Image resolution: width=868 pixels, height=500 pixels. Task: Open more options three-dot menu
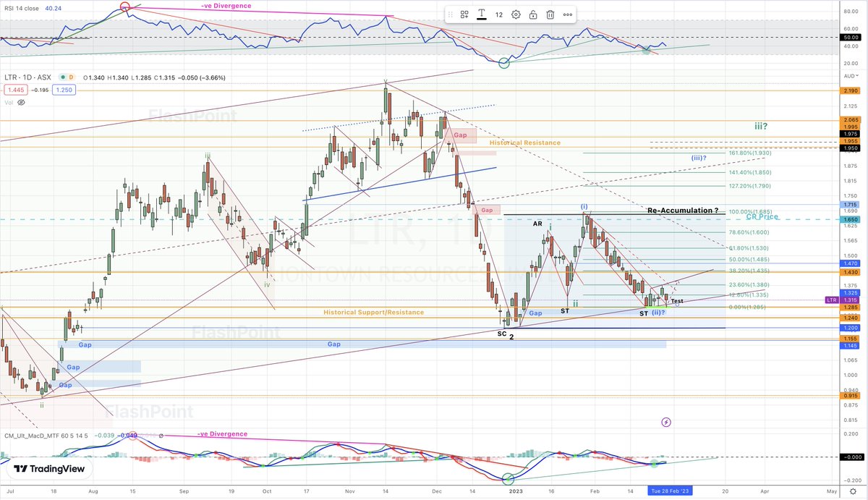568,14
